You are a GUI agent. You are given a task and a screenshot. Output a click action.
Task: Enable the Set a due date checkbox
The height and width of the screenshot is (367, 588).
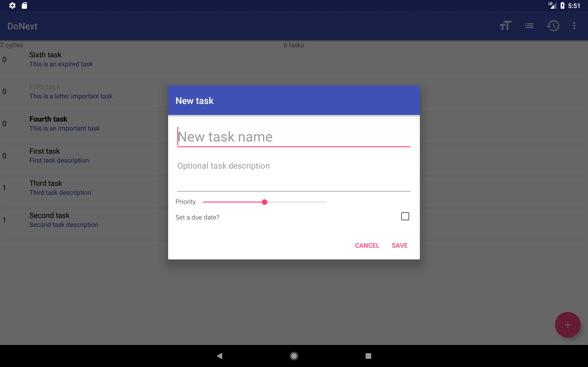405,216
